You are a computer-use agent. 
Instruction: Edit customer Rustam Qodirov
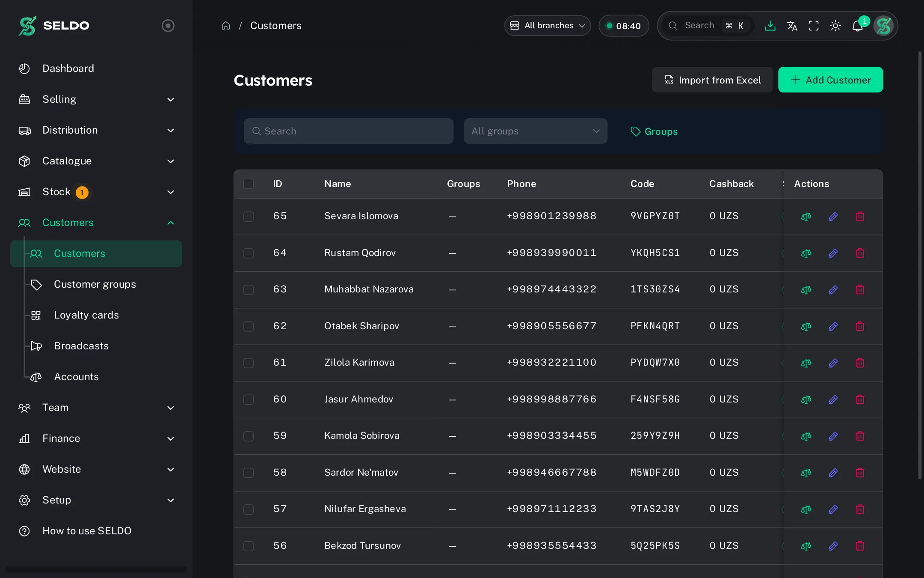[833, 253]
